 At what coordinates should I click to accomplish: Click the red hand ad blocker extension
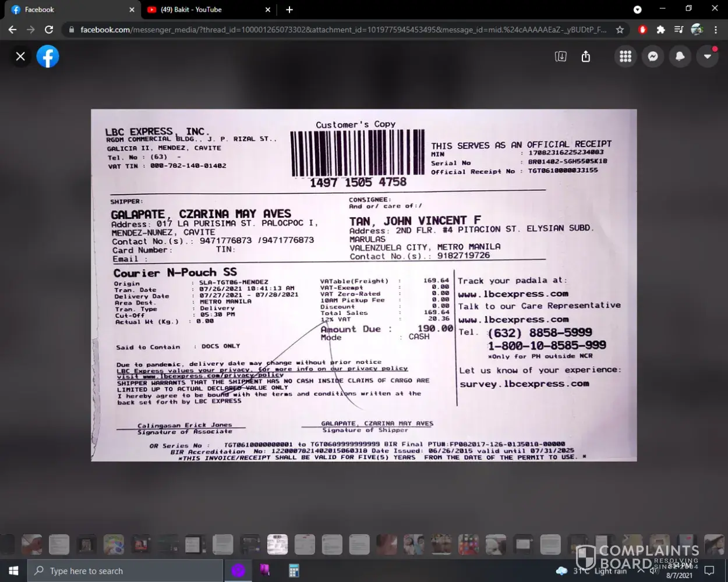[x=642, y=30]
